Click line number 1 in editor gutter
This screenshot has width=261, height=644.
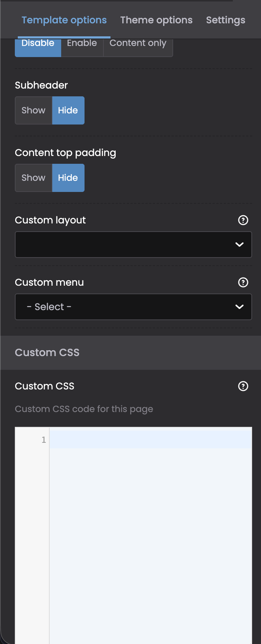click(x=44, y=440)
